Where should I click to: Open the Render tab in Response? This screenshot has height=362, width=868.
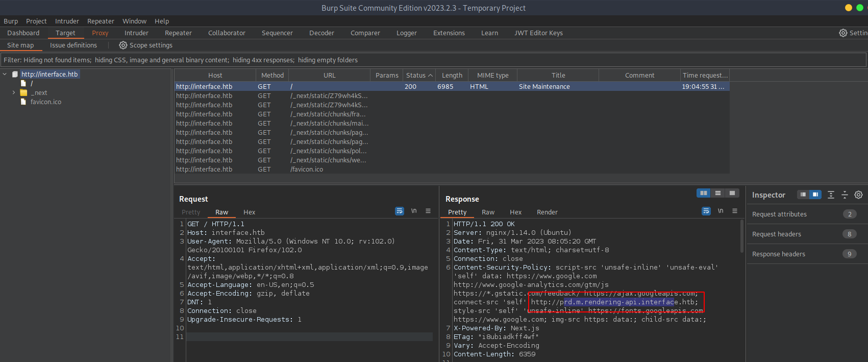(x=547, y=212)
